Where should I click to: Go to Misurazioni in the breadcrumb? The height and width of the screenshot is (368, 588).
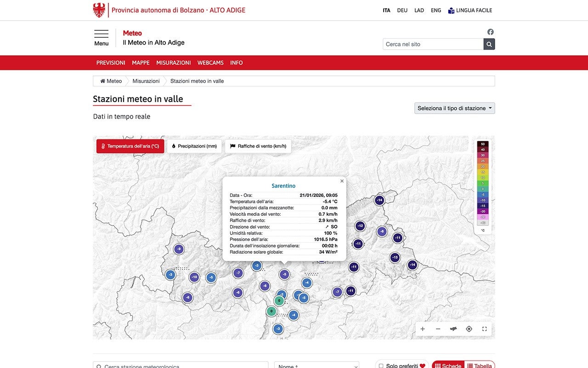(x=146, y=81)
